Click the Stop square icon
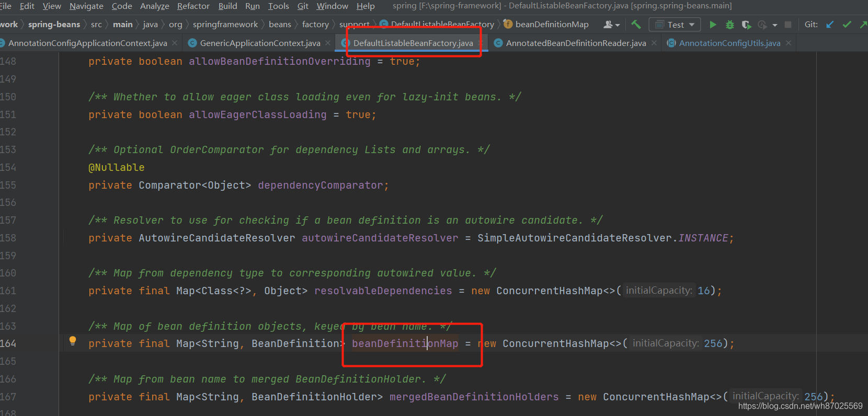The image size is (868, 416). [x=788, y=25]
